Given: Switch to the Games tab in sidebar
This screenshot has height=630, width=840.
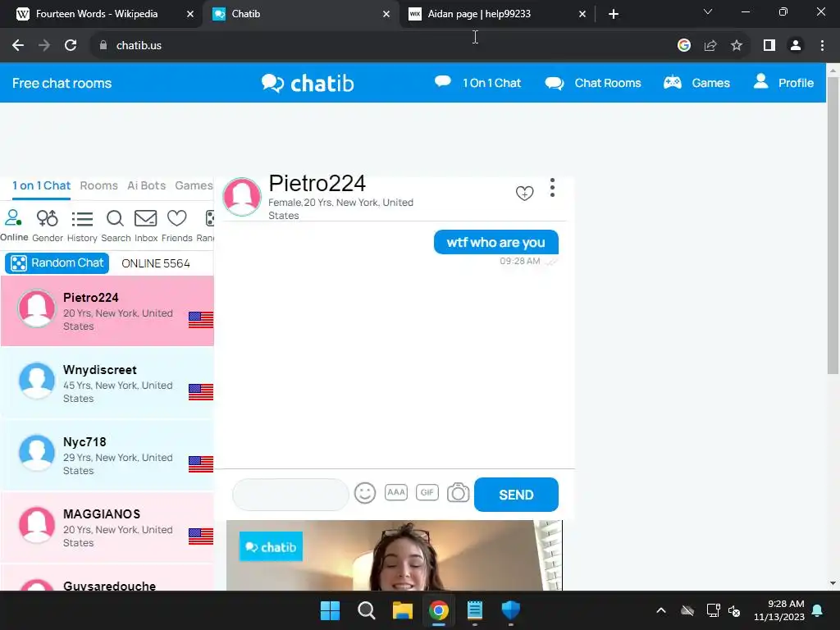Looking at the screenshot, I should pyautogui.click(x=194, y=185).
